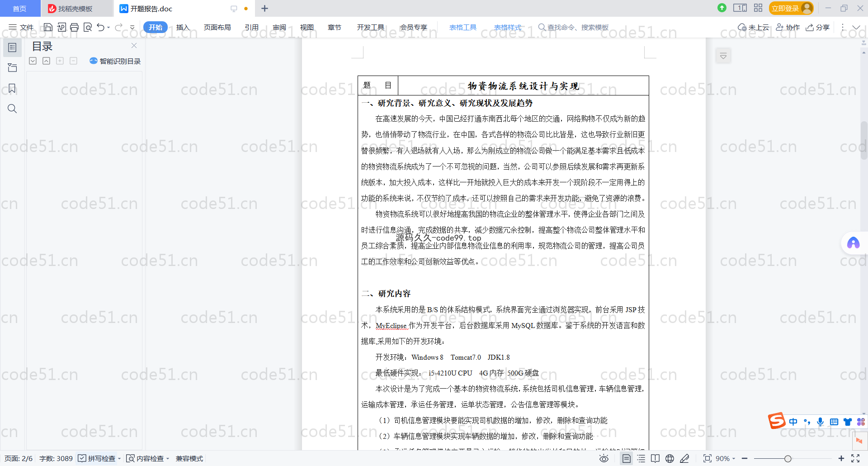The height and width of the screenshot is (466, 868).
Task: Open the 90% zoom level dropdown
Action: click(725, 458)
